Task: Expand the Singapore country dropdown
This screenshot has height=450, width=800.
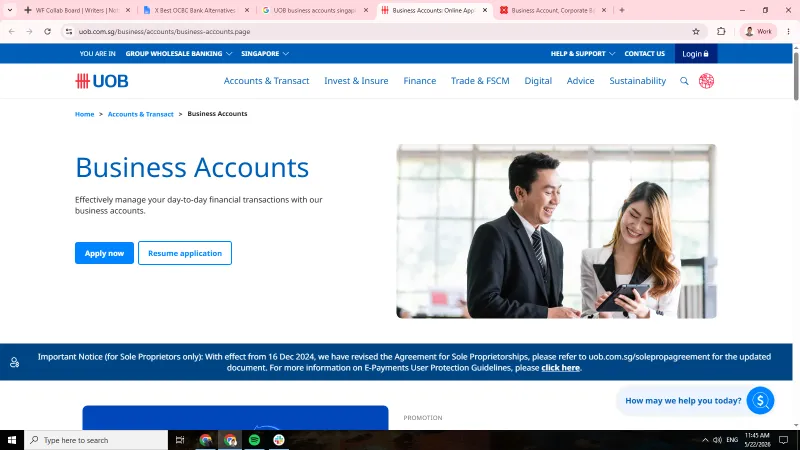Action: [x=265, y=54]
